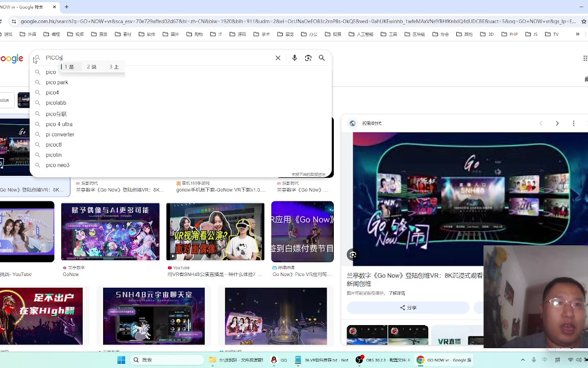This screenshot has height=368, width=588.
Task: Select suggestion "pico neo3"
Action: tap(181, 165)
